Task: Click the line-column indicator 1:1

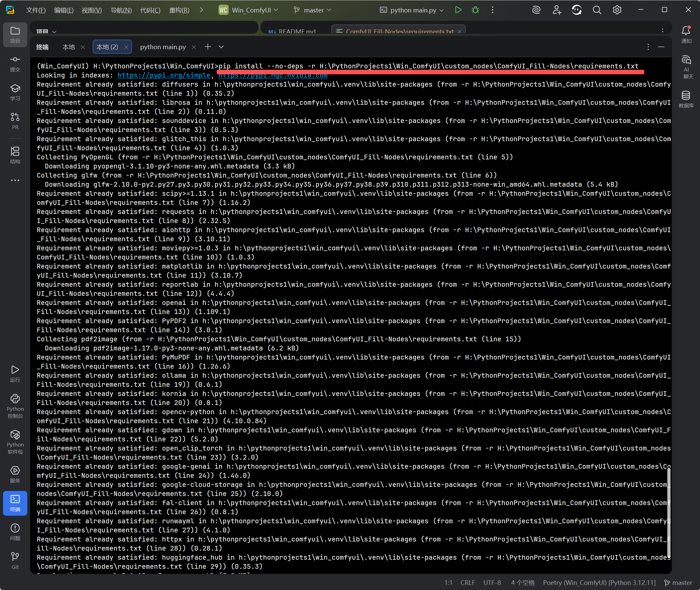Action: click(x=448, y=583)
